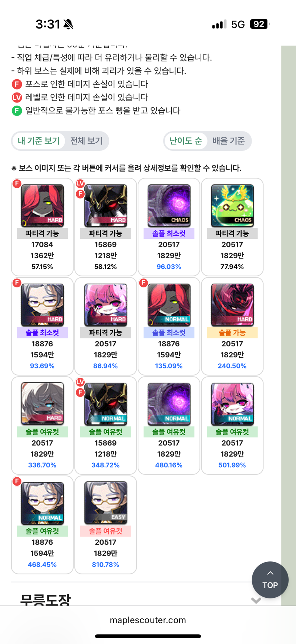Tap the Easy glasses boss image
Image resolution: width=296 pixels, height=644 pixels.
[x=105, y=503]
